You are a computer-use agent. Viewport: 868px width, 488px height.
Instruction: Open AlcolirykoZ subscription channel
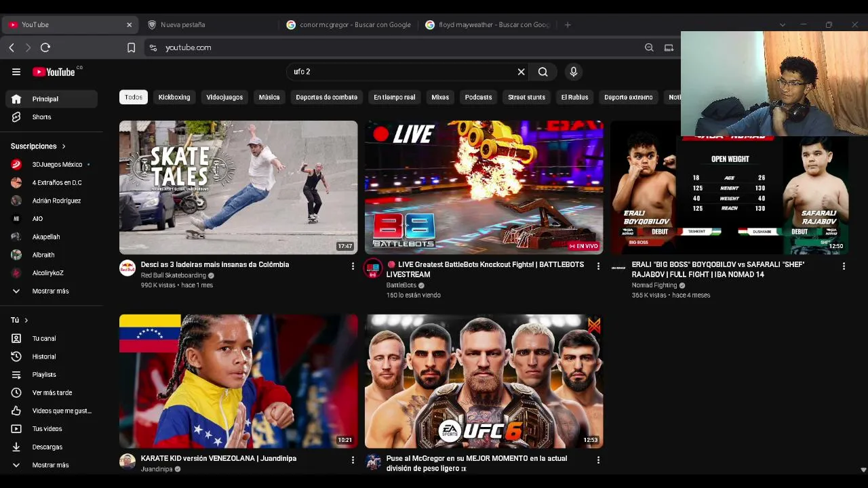click(52, 273)
